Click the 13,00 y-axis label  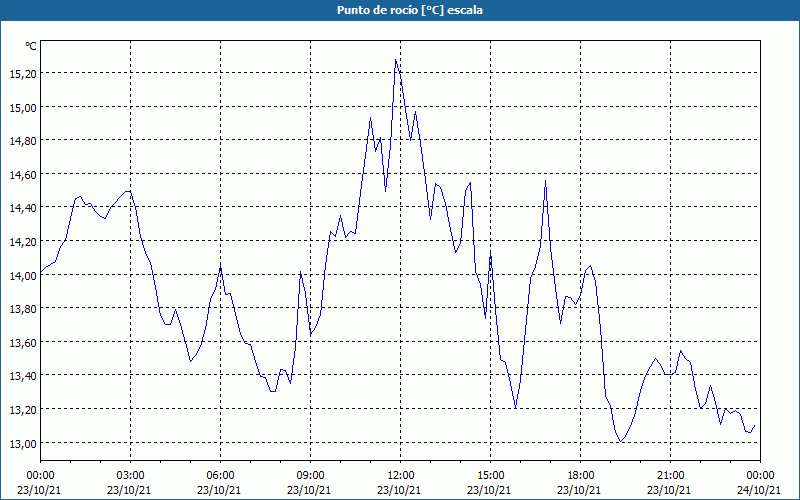[23, 443]
